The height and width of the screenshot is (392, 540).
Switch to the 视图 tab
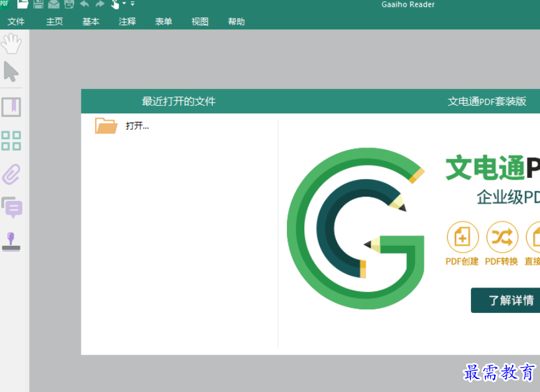point(200,22)
